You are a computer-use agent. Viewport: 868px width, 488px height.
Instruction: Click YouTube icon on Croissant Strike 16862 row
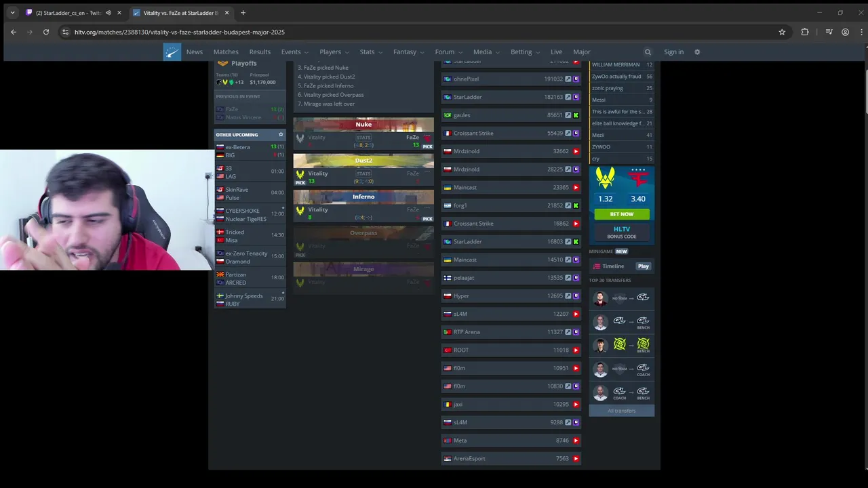576,224
